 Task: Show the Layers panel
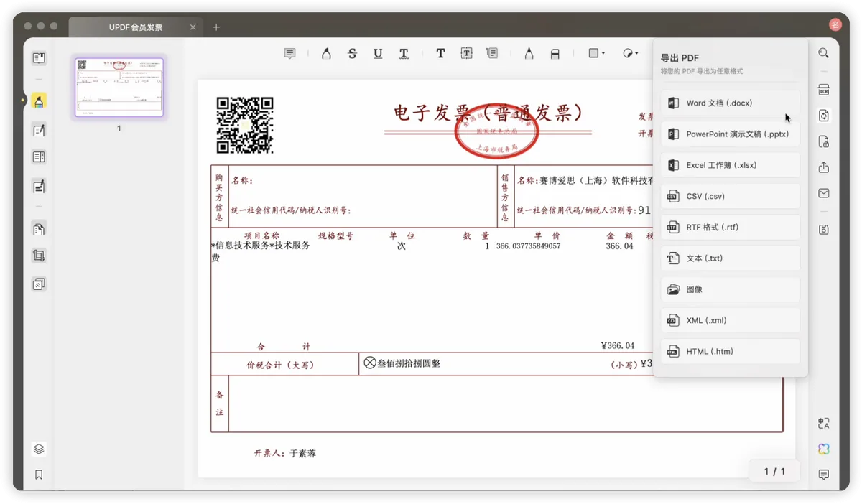39,449
